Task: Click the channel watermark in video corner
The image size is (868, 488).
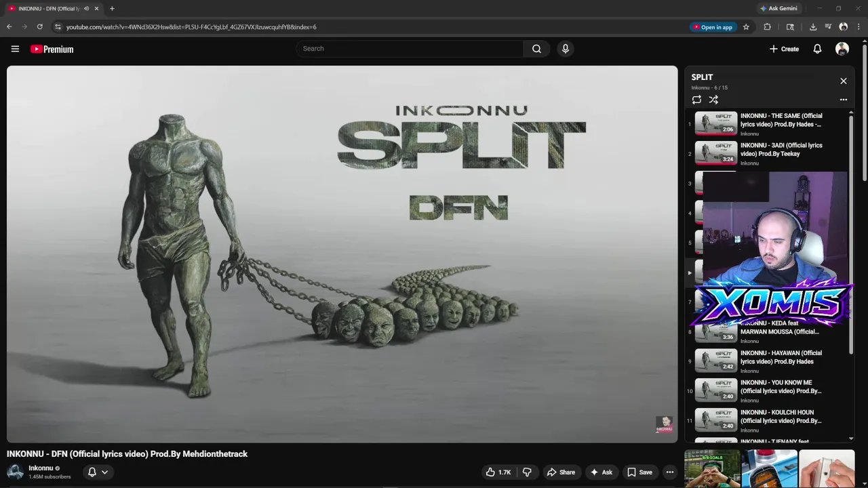Action: [x=665, y=425]
